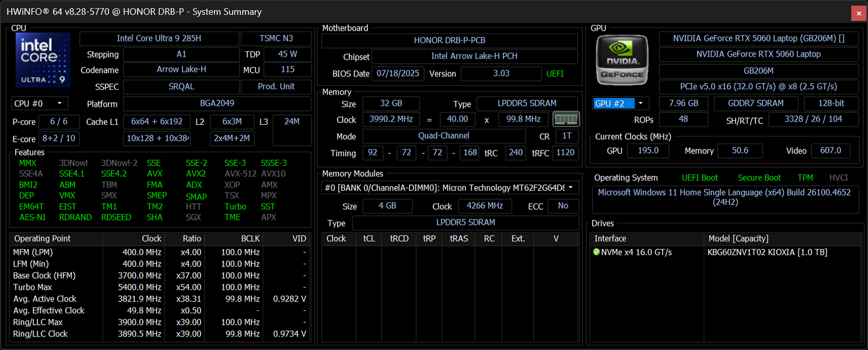
Task: Select the Ring/LLC Clock row
Action: click(160, 334)
